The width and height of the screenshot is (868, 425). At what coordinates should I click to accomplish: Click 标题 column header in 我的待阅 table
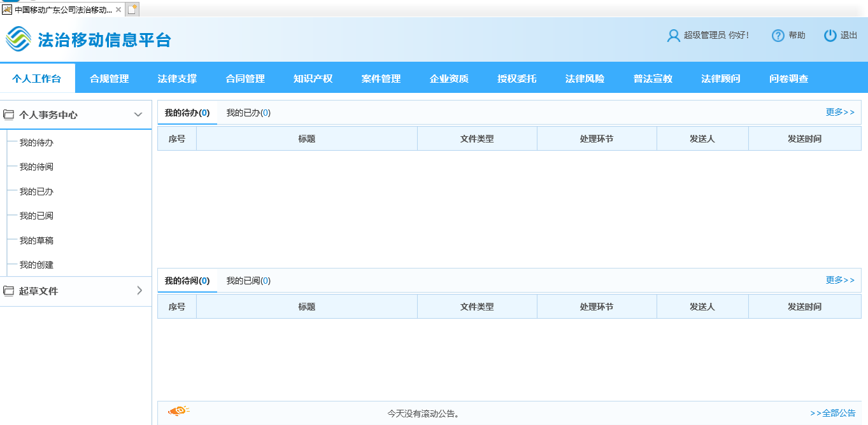click(x=307, y=307)
